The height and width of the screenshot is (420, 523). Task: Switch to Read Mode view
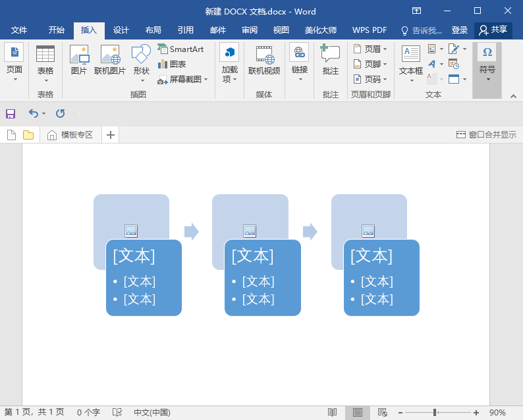click(332, 413)
